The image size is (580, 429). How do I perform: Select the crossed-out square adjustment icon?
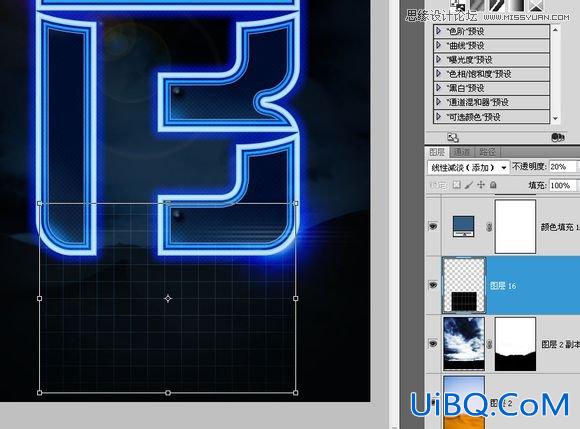pos(536,5)
